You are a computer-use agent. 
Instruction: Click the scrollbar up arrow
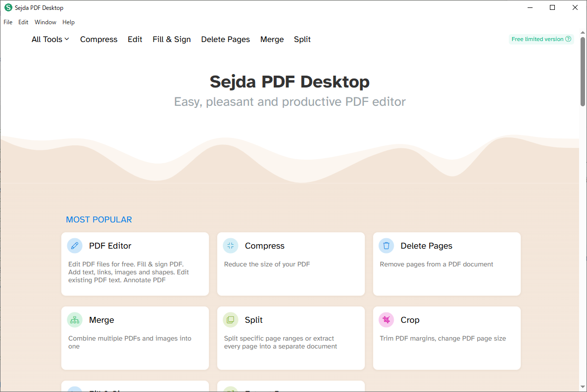coord(583,33)
